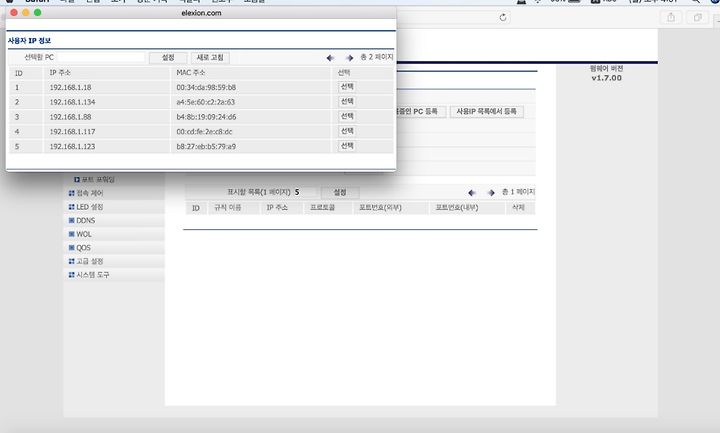Click icon beside 접속 제어 menu
The width and height of the screenshot is (720, 433).
point(71,193)
